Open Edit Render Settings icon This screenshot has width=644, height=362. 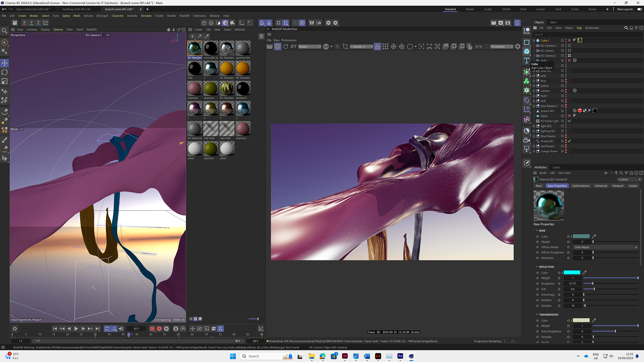tap(508, 23)
